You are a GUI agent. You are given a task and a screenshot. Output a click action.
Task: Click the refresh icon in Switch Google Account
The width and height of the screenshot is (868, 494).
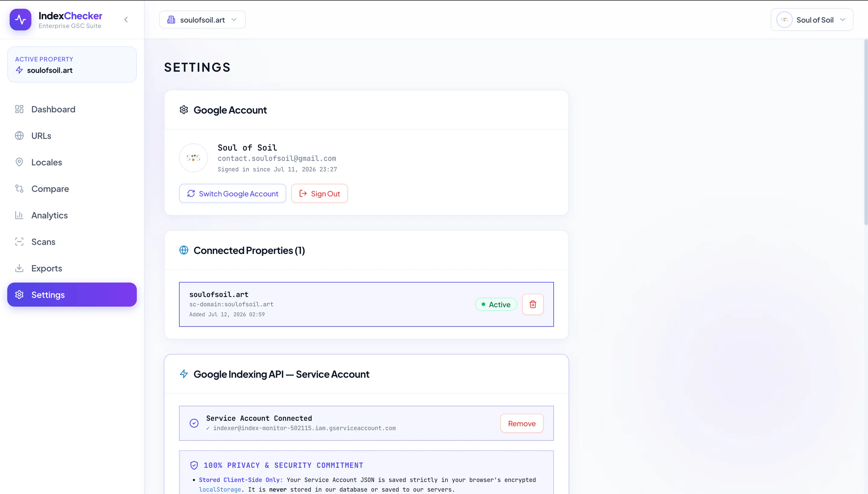point(191,193)
